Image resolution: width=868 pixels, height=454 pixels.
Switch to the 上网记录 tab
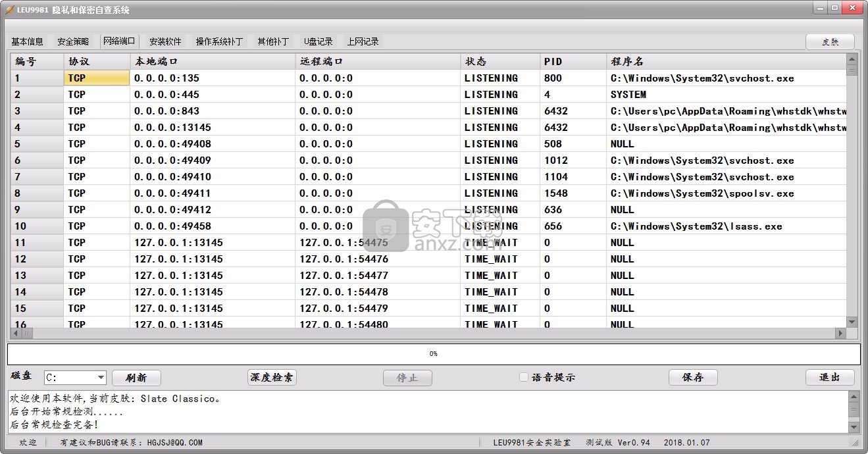coord(363,41)
